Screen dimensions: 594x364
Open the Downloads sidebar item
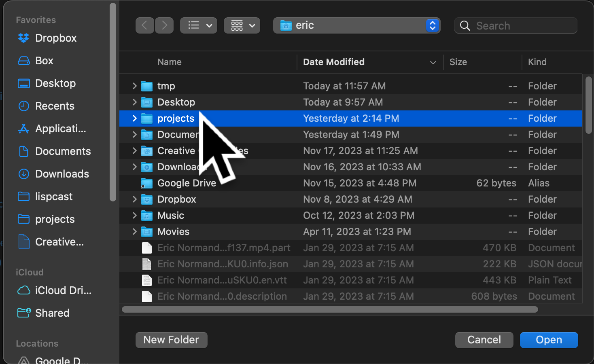(62, 174)
